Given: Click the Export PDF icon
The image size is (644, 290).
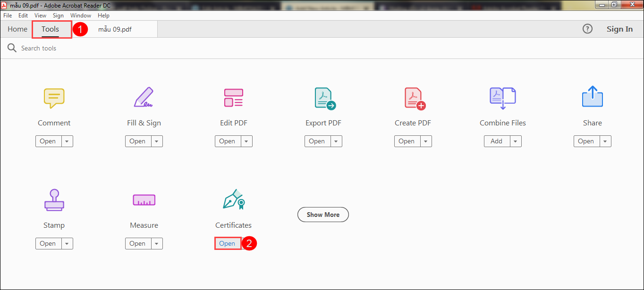Looking at the screenshot, I should point(325,99).
